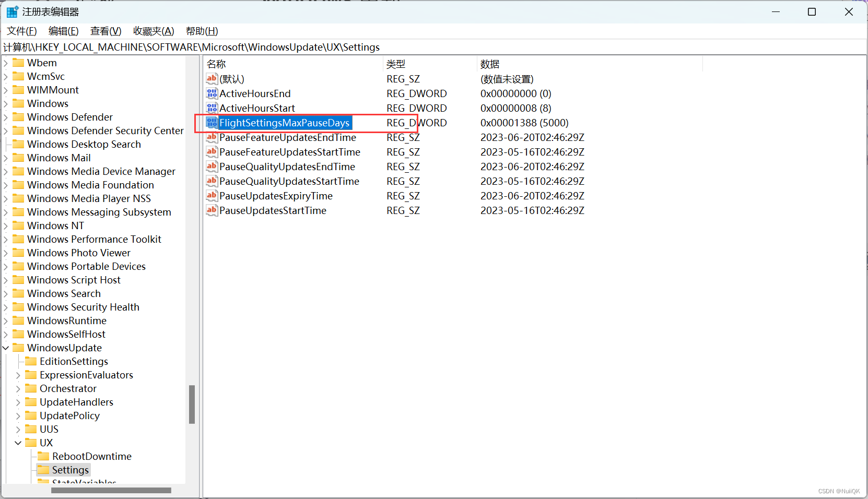The height and width of the screenshot is (499, 868).
Task: Expand the UUS node
Action: [18, 429]
